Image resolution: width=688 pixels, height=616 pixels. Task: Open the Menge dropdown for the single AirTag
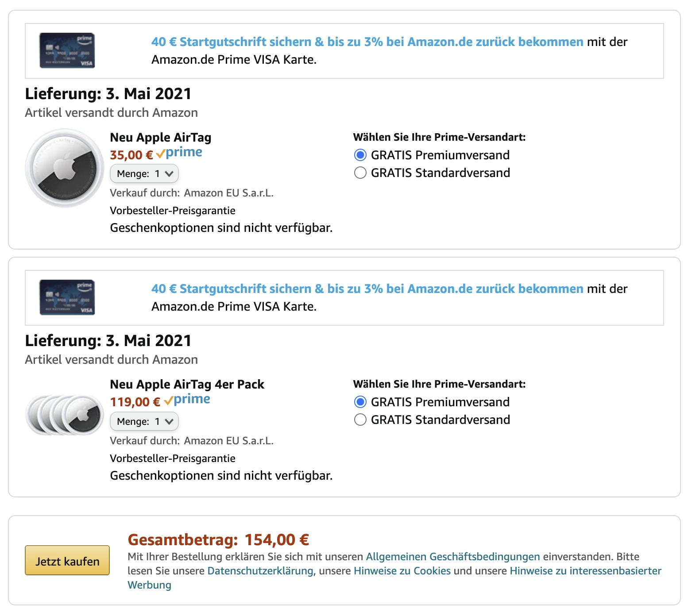(144, 174)
